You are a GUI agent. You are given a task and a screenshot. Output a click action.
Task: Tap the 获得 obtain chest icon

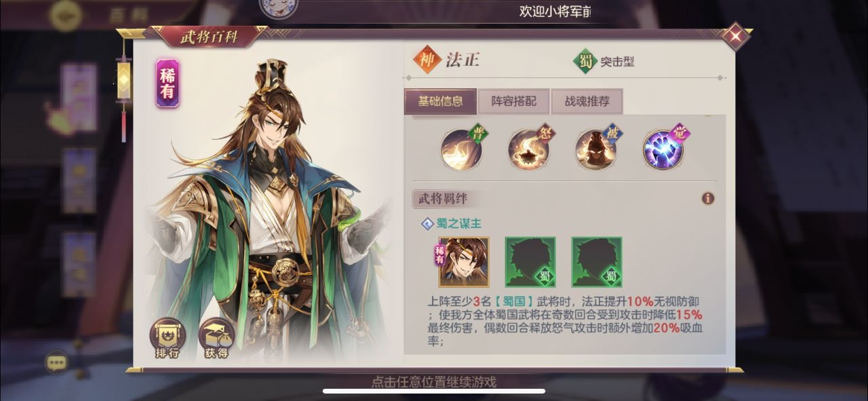tap(216, 339)
